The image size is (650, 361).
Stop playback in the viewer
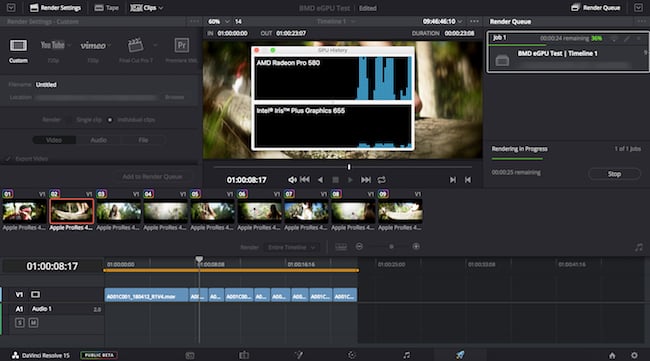(335, 180)
